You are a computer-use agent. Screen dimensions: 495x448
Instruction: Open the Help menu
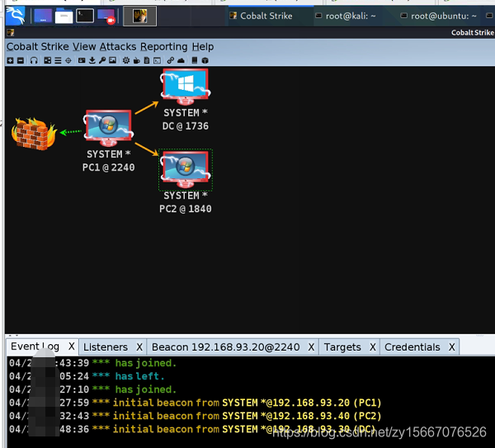203,47
